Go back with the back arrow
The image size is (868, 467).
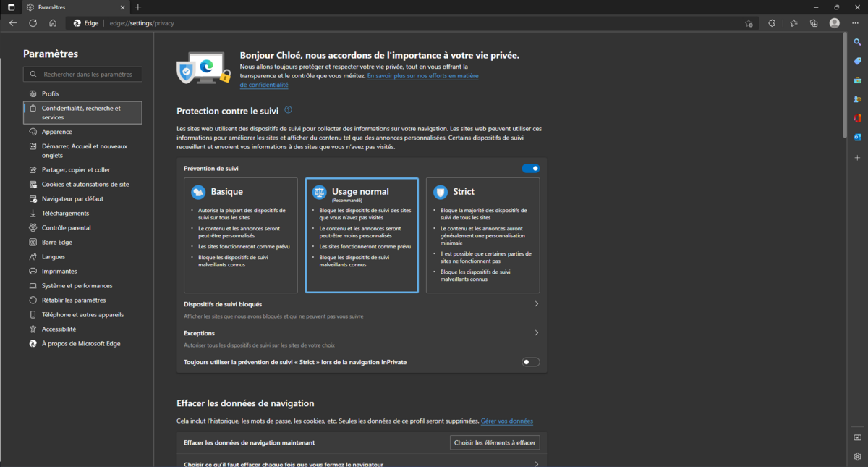[x=13, y=23]
